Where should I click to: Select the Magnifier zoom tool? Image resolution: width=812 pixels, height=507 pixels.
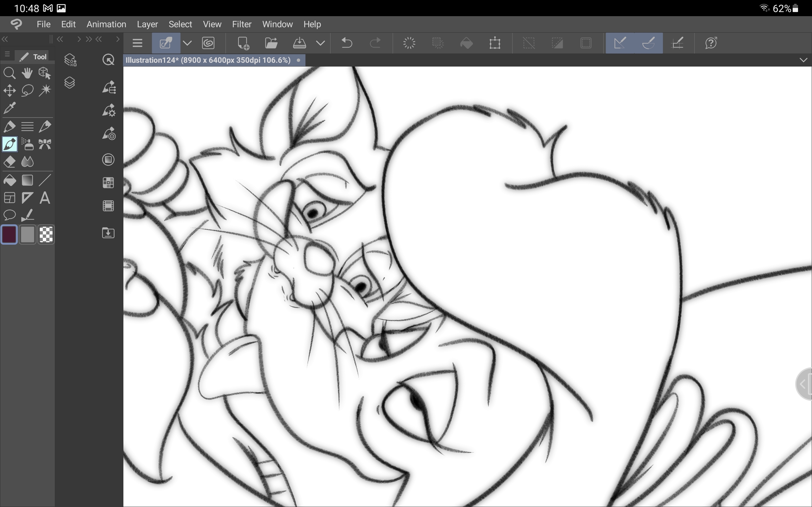10,73
